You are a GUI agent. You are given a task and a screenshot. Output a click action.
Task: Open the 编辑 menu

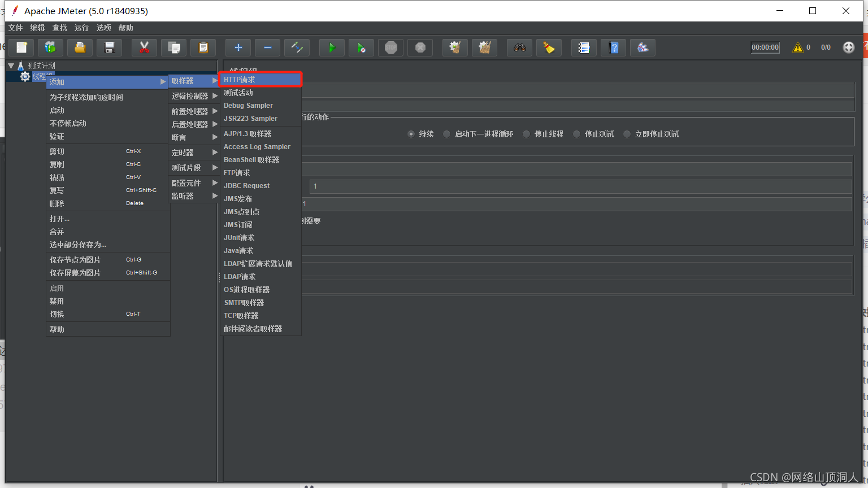[37, 28]
